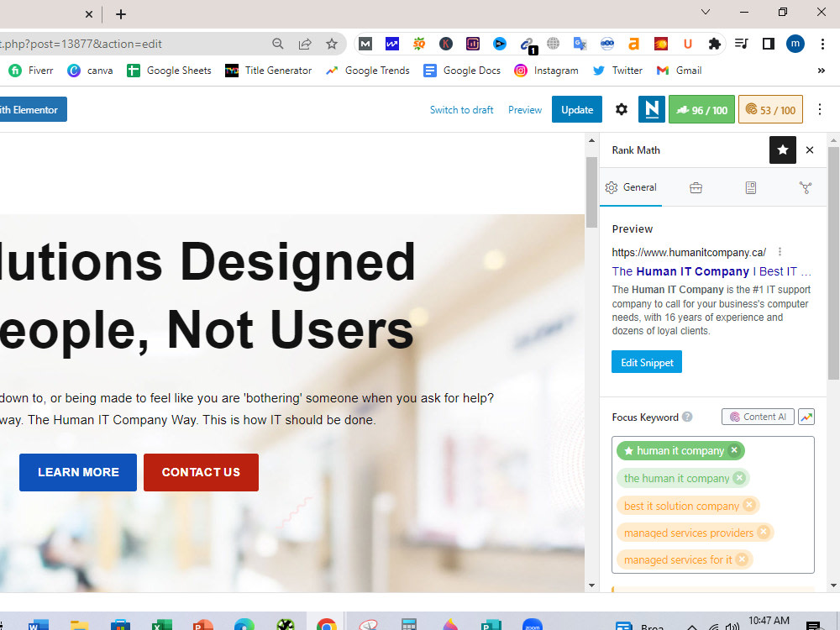
Task: Open the editor options three-dot menu
Action: click(x=820, y=110)
